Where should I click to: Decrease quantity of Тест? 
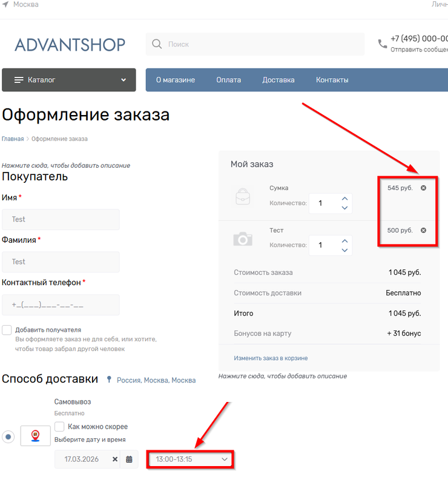[344, 250]
